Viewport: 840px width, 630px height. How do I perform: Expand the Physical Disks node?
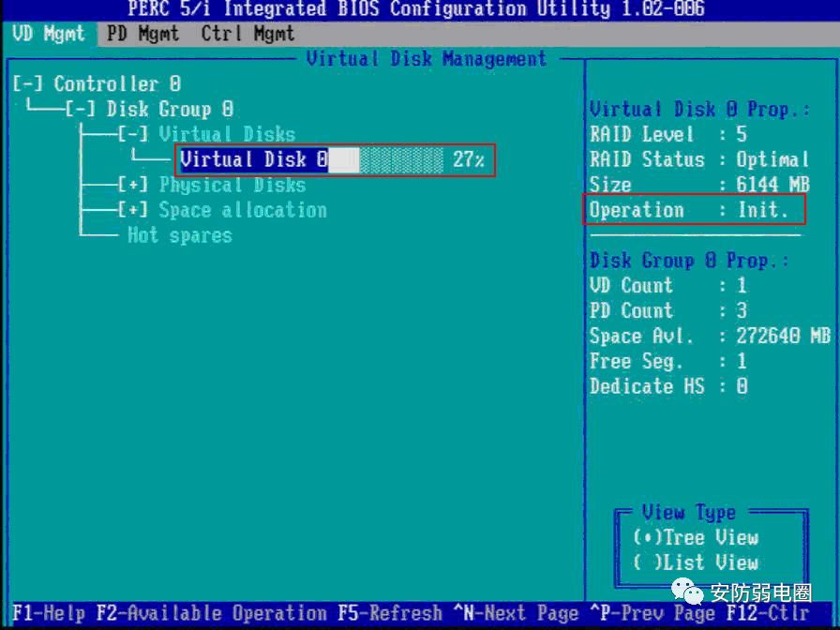click(x=133, y=186)
